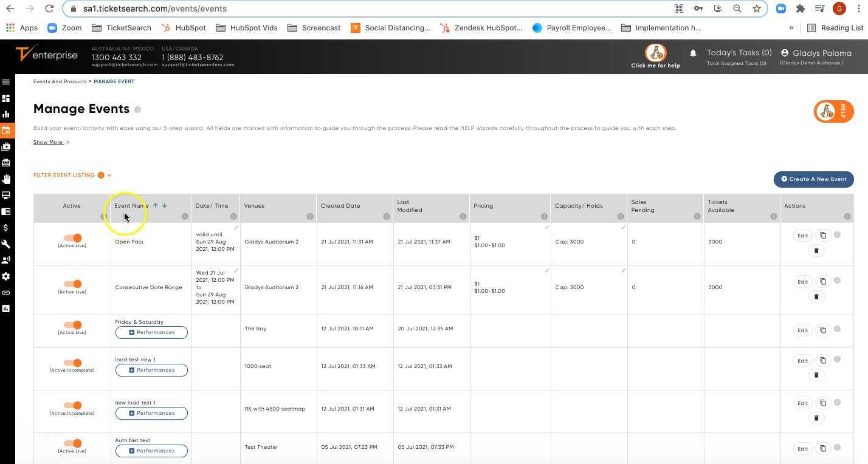This screenshot has width=868, height=464.
Task: Toggle active switch for Friday & Saturday
Action: click(72, 325)
